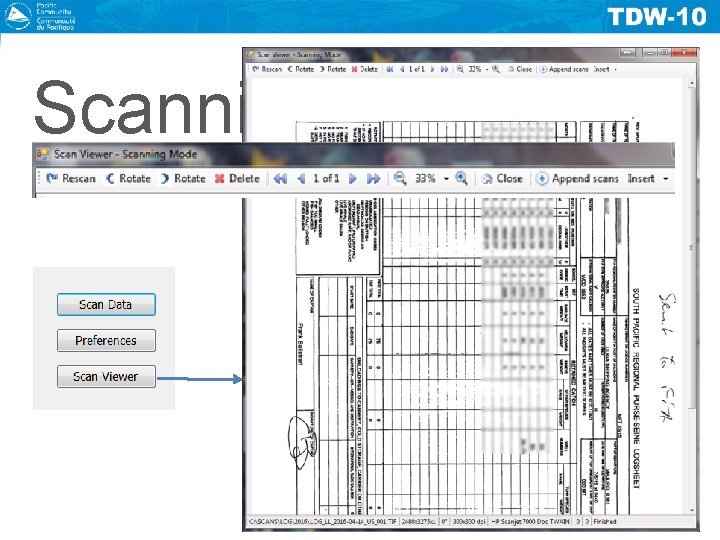720x540 pixels.
Task: Click the Pacific Community logo in header
Action: (39, 16)
